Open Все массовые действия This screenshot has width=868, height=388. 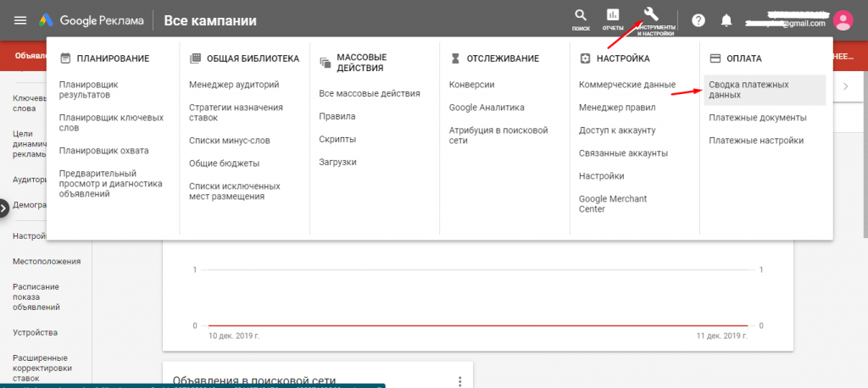[370, 93]
